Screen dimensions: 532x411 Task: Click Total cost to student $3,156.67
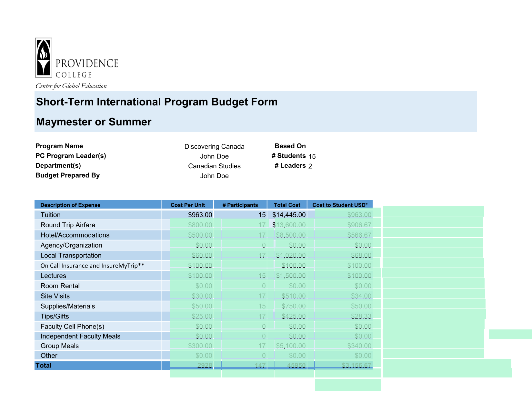pos(348,363)
